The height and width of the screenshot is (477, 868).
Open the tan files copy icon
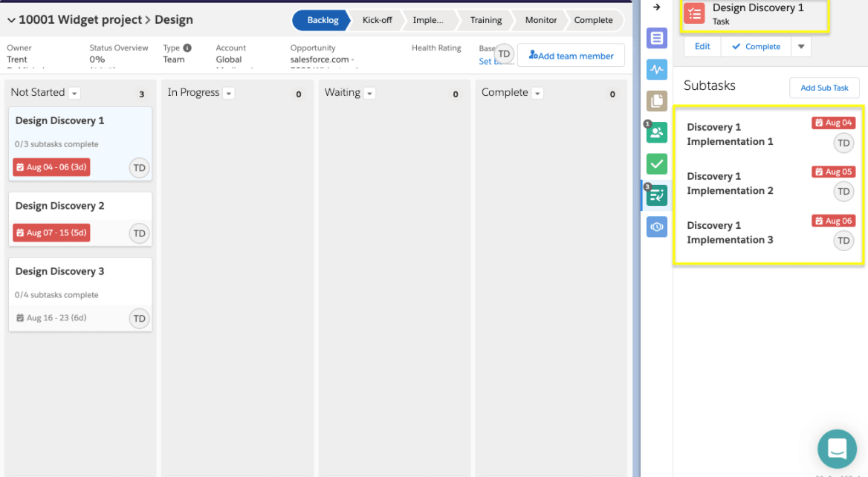[656, 101]
